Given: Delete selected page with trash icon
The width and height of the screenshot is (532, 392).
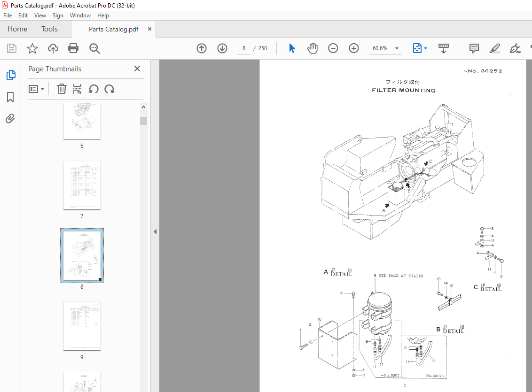Looking at the screenshot, I should pos(62,89).
